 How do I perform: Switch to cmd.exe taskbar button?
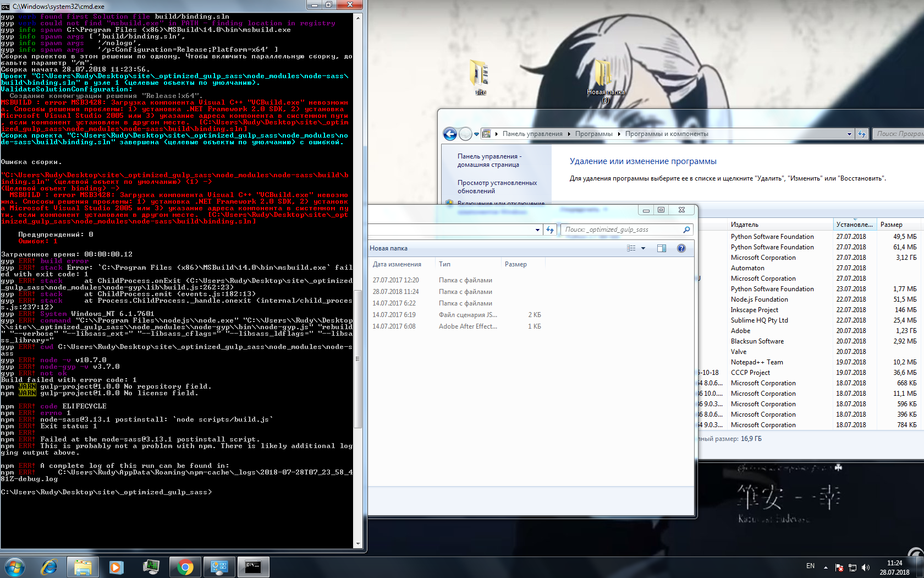pos(254,566)
